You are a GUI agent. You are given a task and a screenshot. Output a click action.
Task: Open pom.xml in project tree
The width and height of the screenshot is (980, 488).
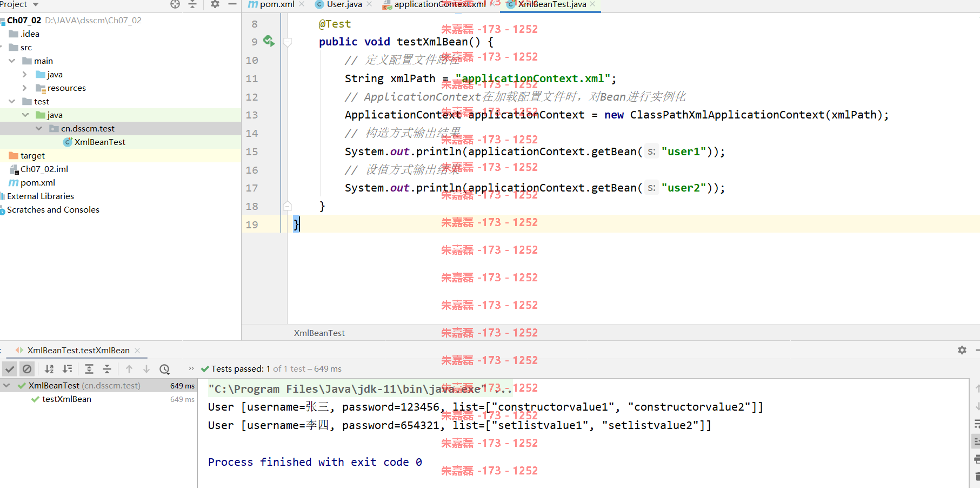point(37,182)
